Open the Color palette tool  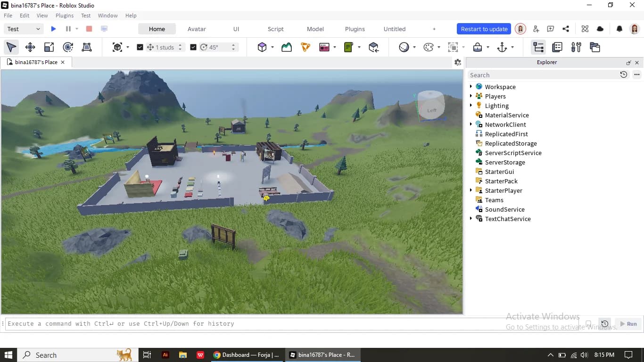pos(428,47)
